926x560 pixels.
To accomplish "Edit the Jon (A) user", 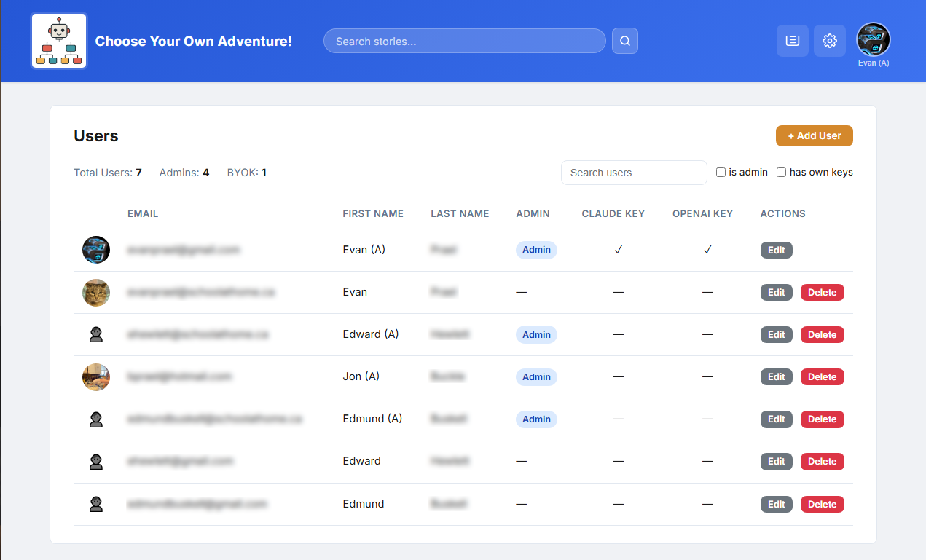I will pyautogui.click(x=777, y=376).
